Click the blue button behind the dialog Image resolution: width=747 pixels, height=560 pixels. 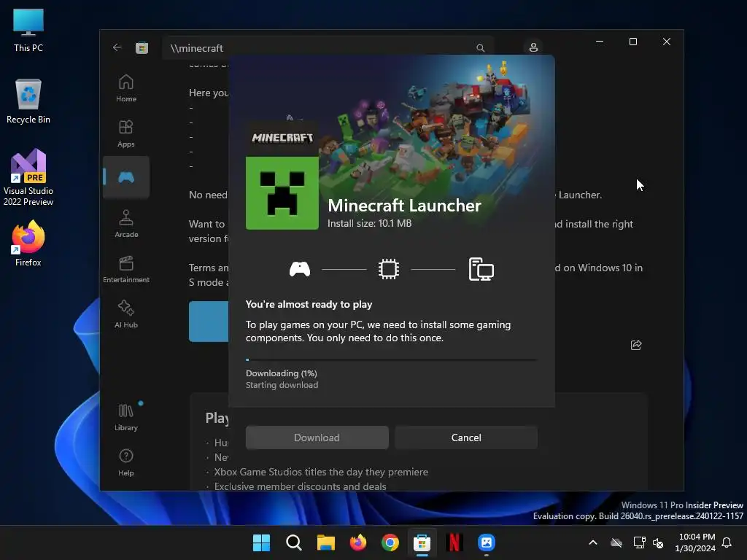[209, 322]
